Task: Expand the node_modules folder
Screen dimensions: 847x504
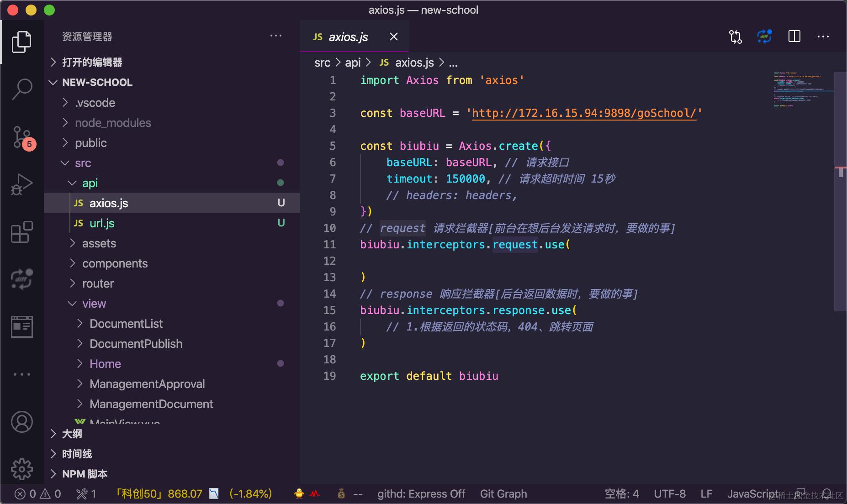Action: (172, 122)
